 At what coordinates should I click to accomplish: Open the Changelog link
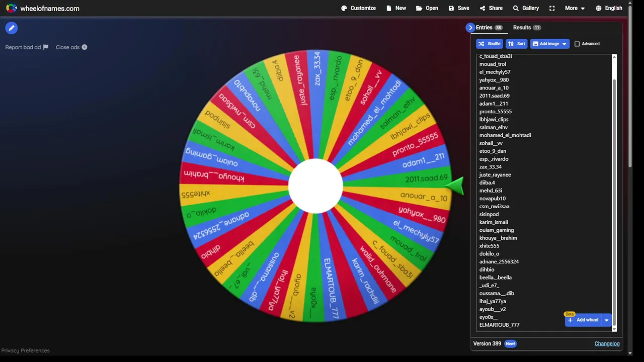(x=607, y=344)
